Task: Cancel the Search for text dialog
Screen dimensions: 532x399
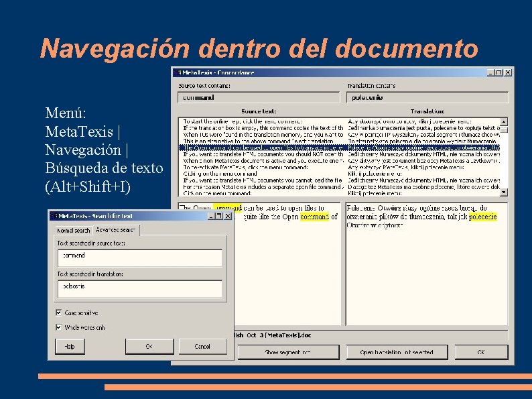Action: coord(202,347)
